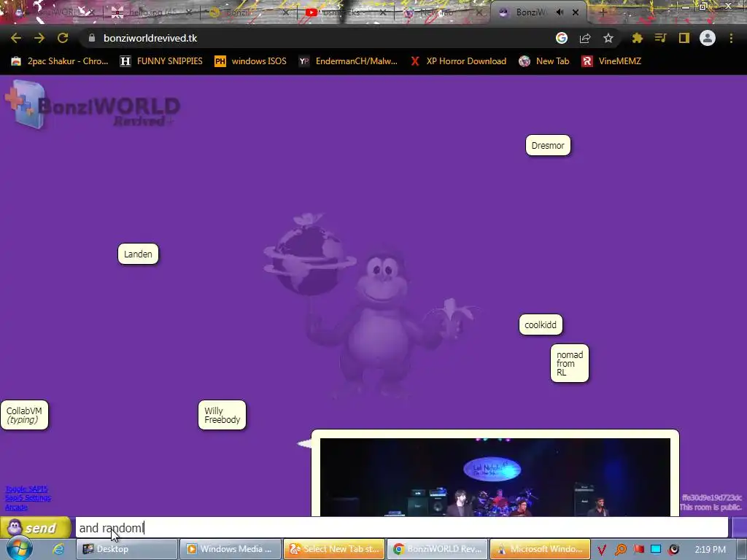Mute the BonziWORLD tab audio icon
Viewport: 747px width, 560px height.
coord(560,12)
